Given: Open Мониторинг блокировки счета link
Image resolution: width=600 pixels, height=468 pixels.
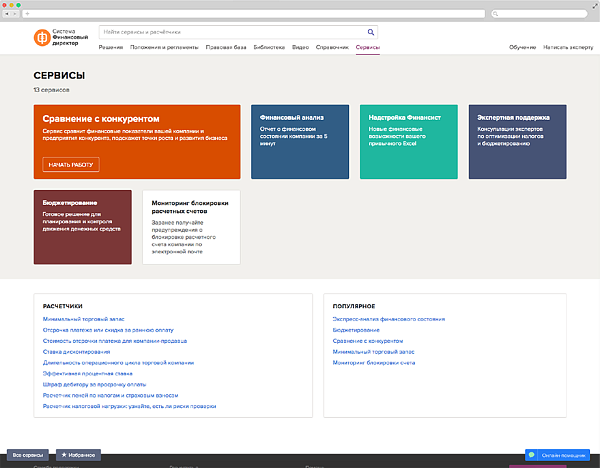Looking at the screenshot, I should [x=374, y=362].
